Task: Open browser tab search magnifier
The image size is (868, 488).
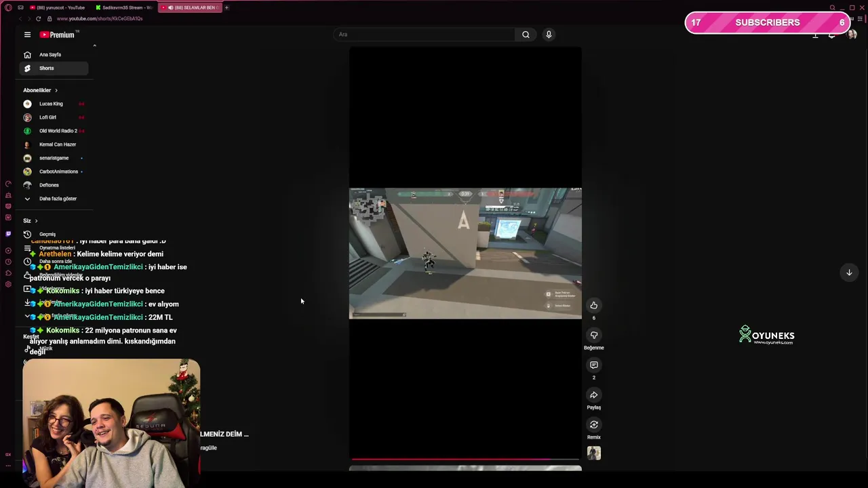Action: pyautogui.click(x=833, y=7)
